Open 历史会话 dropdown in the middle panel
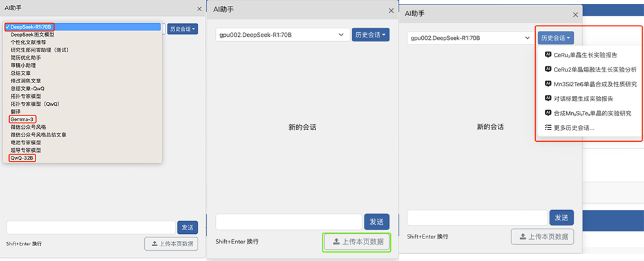This screenshot has height=261, width=644. point(370,35)
